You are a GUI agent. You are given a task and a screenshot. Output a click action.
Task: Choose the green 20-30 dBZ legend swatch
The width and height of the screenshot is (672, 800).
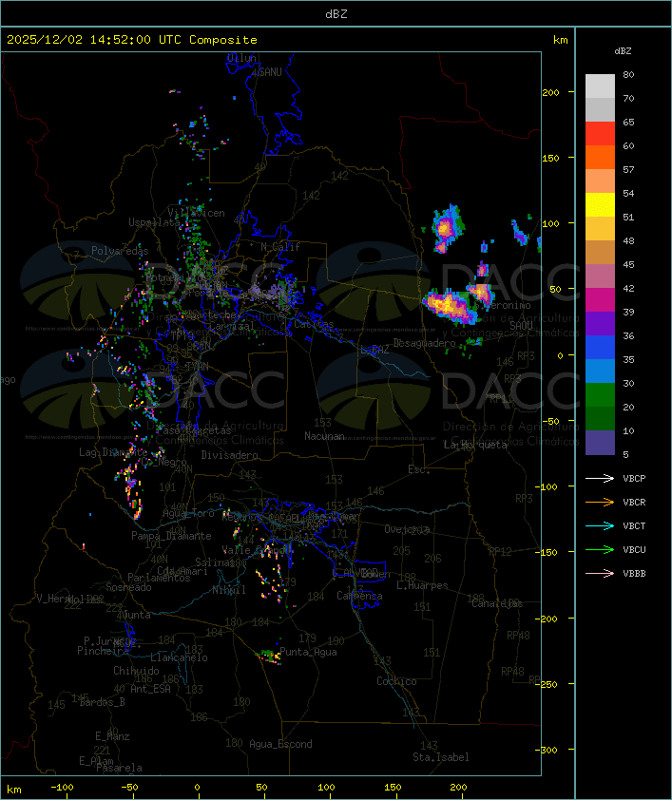coord(600,395)
